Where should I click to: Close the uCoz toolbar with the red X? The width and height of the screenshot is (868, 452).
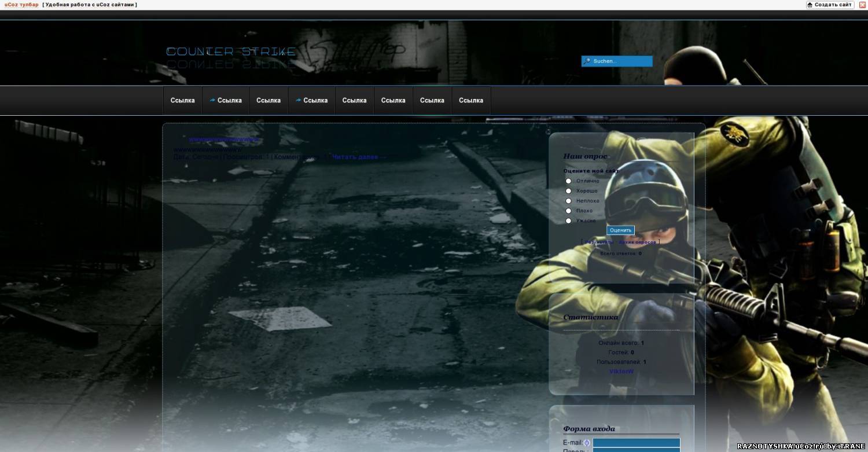click(x=862, y=5)
